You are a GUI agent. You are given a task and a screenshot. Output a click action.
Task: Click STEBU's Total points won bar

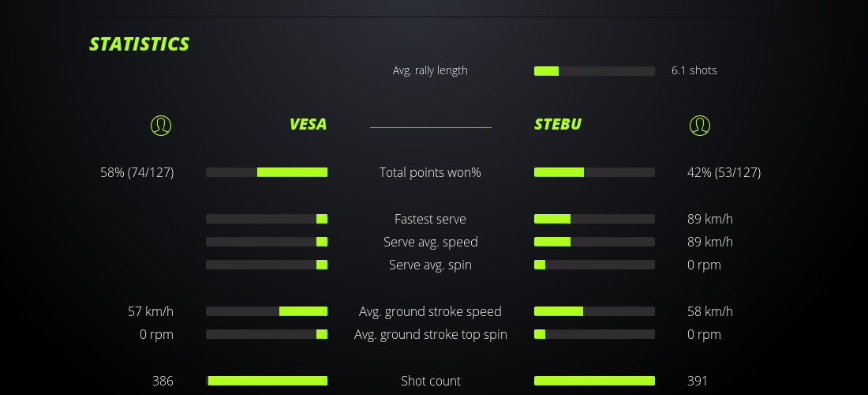[x=594, y=172]
